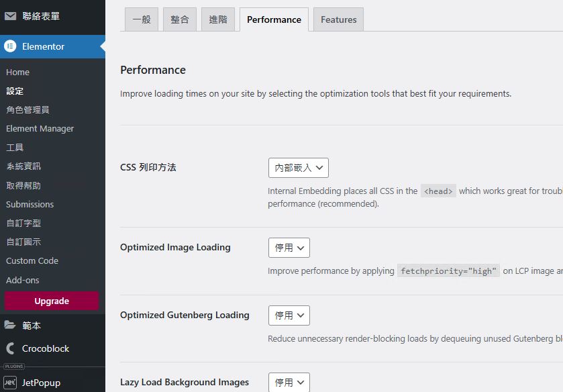Expand the Optimized Image Loading dropdown
Screen dimensions: 563x392
[289, 248]
